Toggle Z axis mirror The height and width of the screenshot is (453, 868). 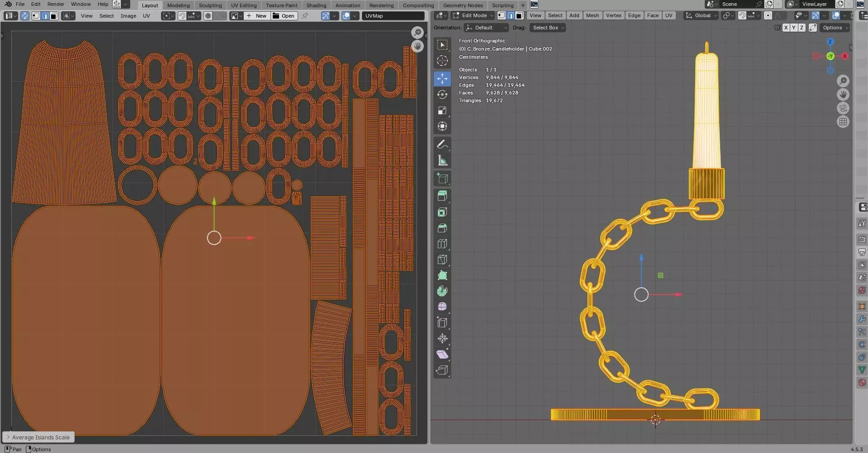(802, 28)
